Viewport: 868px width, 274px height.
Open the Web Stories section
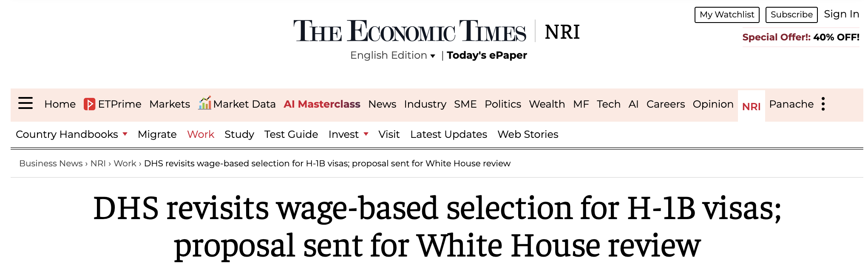coord(528,134)
